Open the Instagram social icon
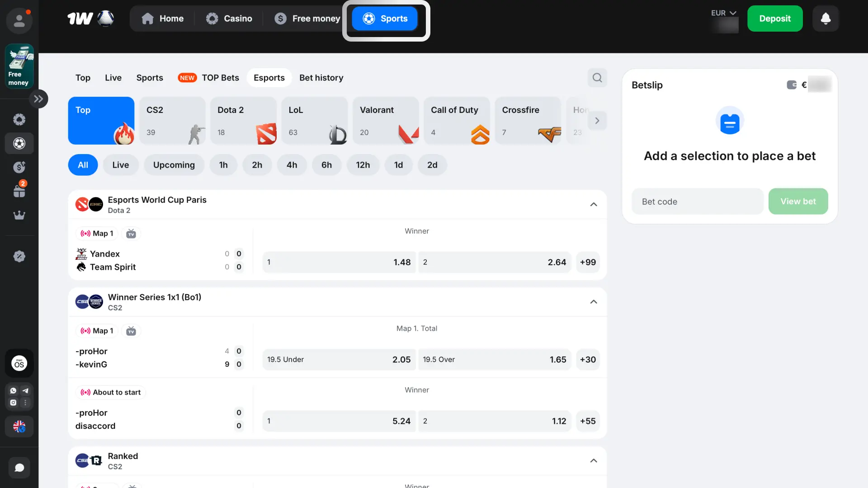The height and width of the screenshot is (488, 868). (x=13, y=403)
